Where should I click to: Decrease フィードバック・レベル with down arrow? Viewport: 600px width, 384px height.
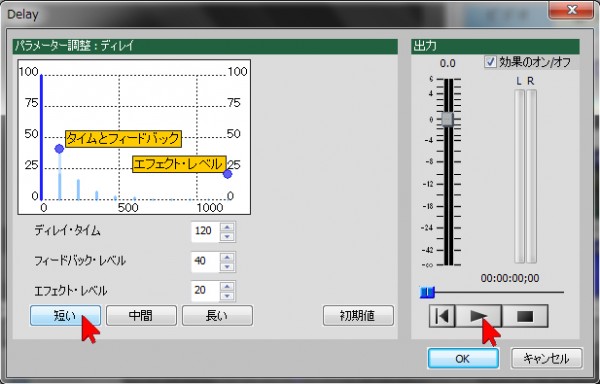coord(227,267)
